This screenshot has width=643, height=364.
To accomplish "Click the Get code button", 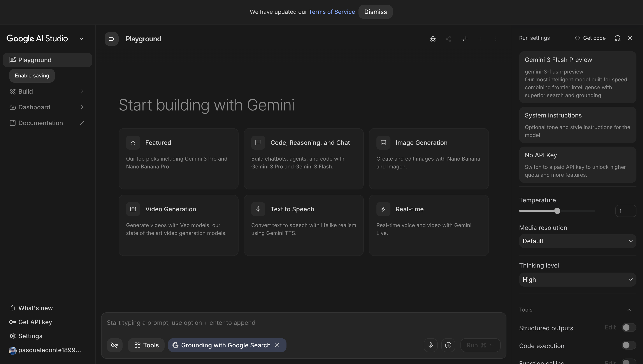I will pyautogui.click(x=589, y=38).
